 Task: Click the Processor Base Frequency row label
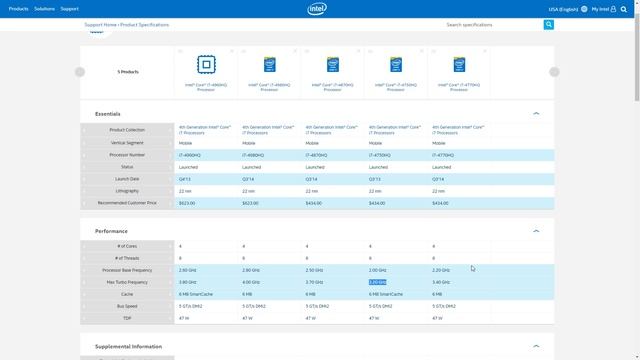[x=127, y=270]
